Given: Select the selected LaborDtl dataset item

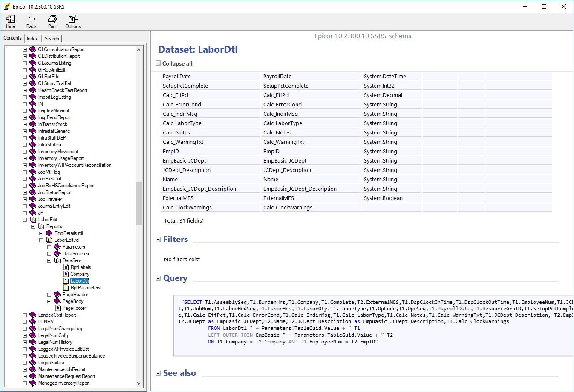Looking at the screenshot, I should (x=79, y=281).
